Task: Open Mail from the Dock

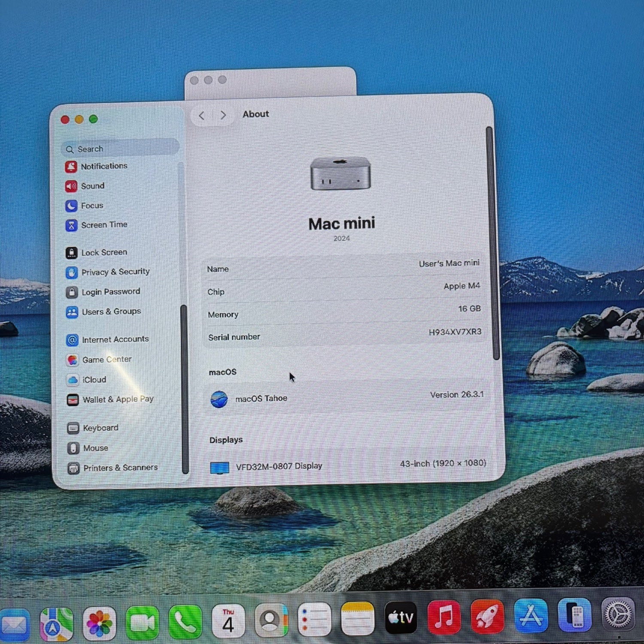Action: [15, 626]
